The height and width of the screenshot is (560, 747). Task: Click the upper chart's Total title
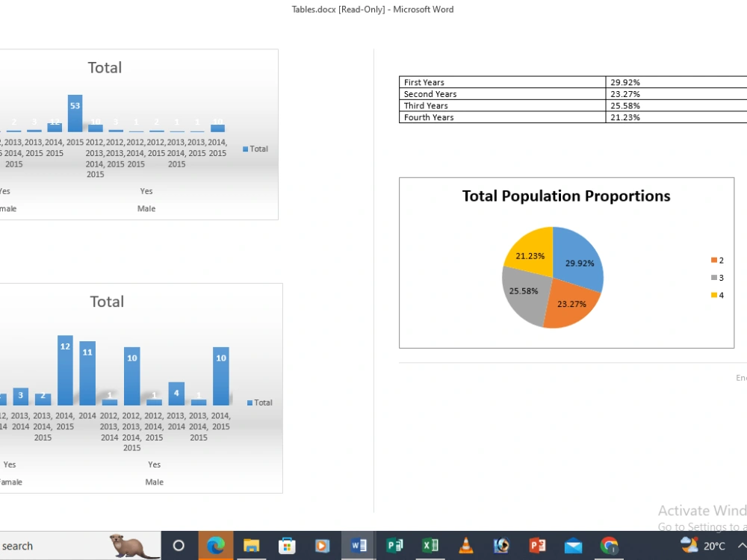(x=105, y=68)
